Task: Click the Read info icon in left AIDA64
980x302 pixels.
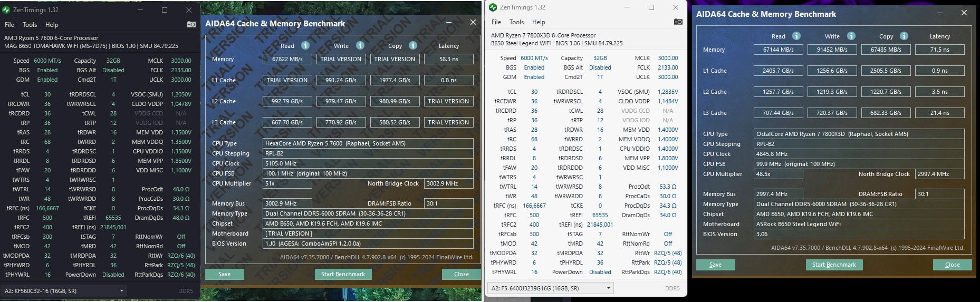Action: (305, 45)
